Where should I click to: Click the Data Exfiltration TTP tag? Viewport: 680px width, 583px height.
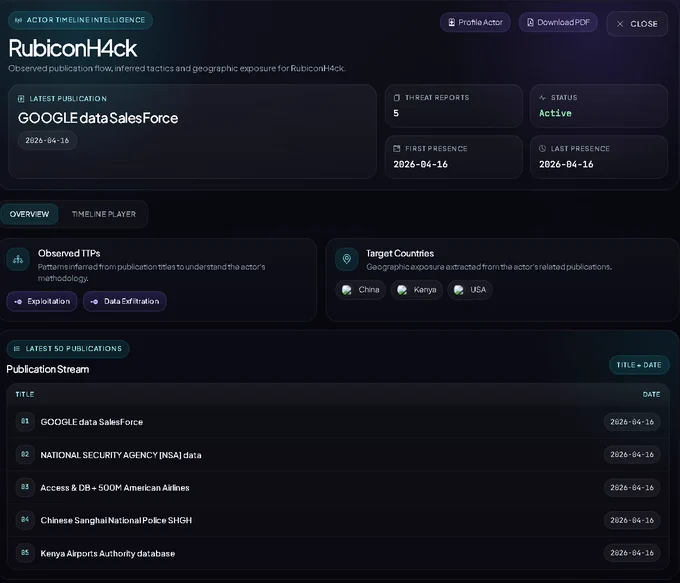(124, 301)
